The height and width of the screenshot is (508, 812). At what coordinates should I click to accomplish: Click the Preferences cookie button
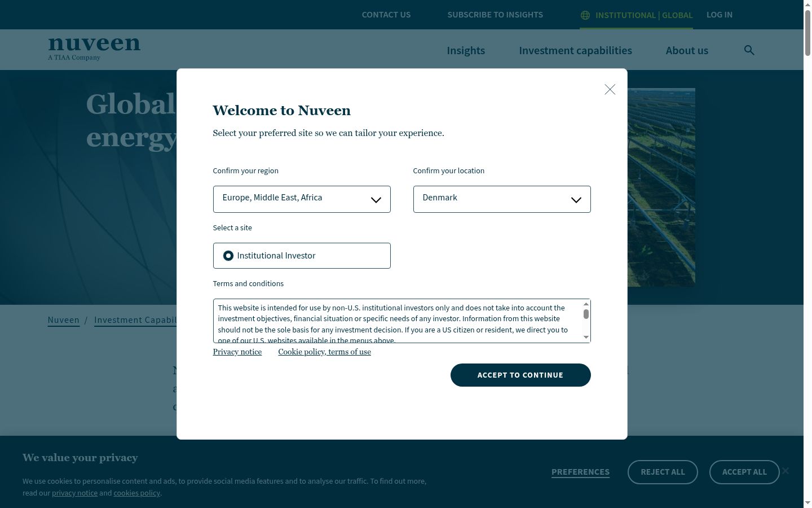580,472
